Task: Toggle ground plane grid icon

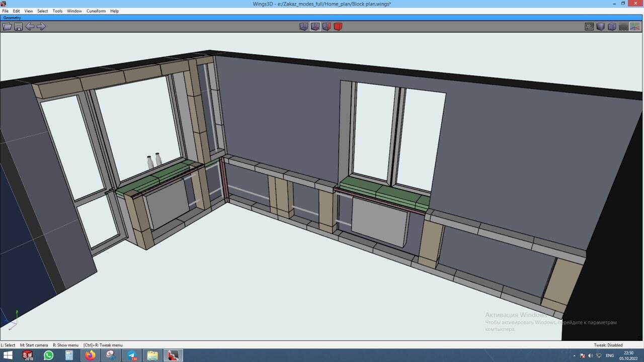Action: tap(623, 27)
